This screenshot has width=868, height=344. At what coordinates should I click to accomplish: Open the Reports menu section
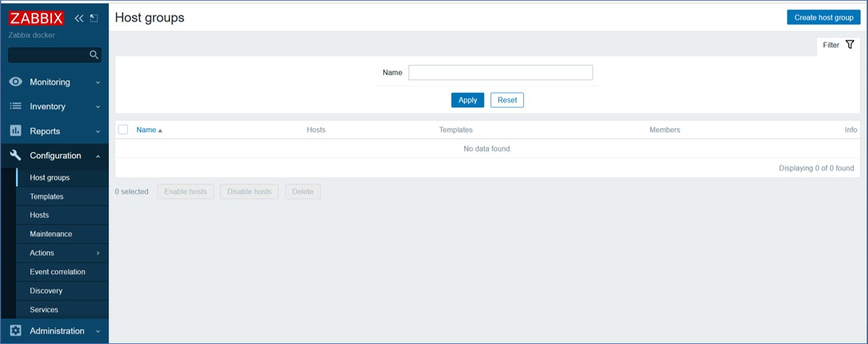click(x=55, y=131)
